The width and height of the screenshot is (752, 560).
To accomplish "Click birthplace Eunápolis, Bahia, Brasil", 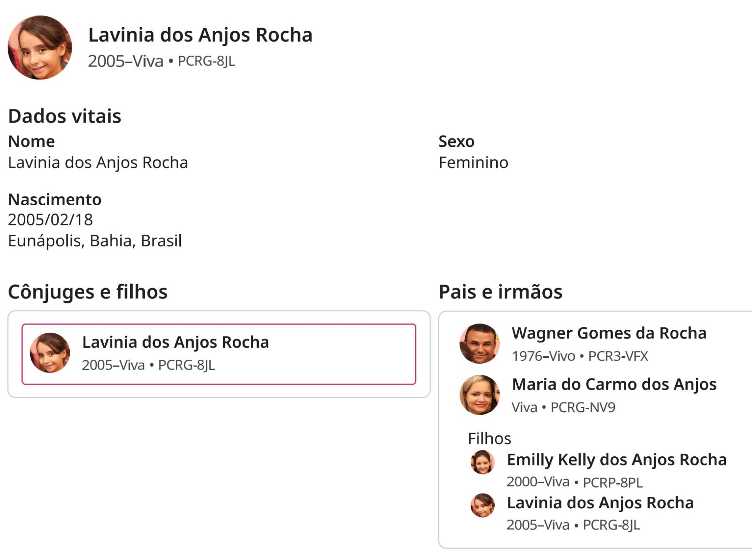I will [95, 241].
